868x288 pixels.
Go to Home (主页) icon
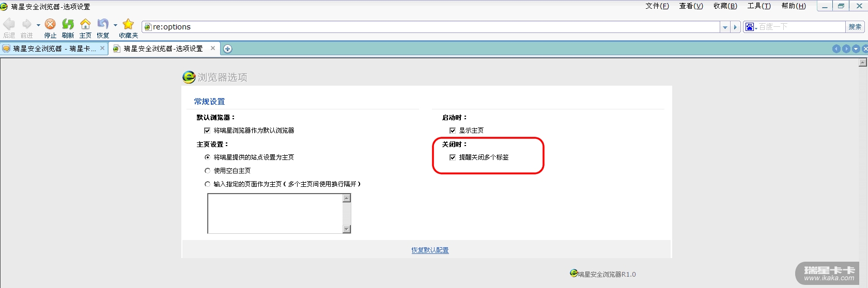pyautogui.click(x=85, y=24)
